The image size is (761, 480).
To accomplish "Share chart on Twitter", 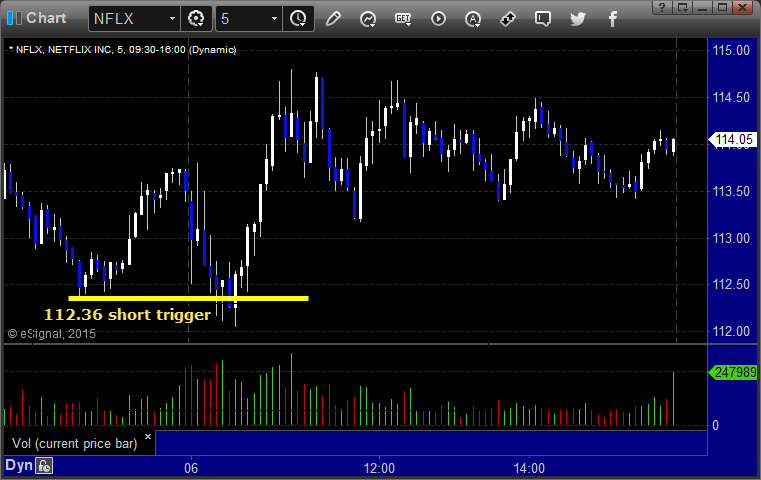I will 578,18.
